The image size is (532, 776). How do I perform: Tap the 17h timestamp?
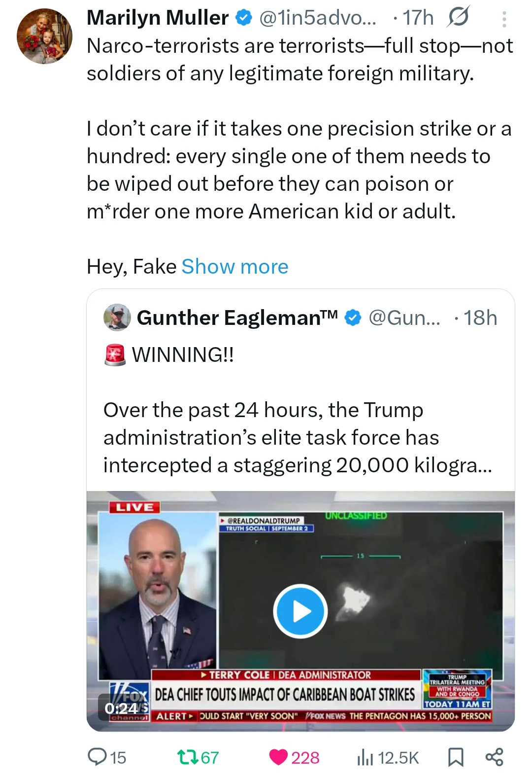pos(418,18)
